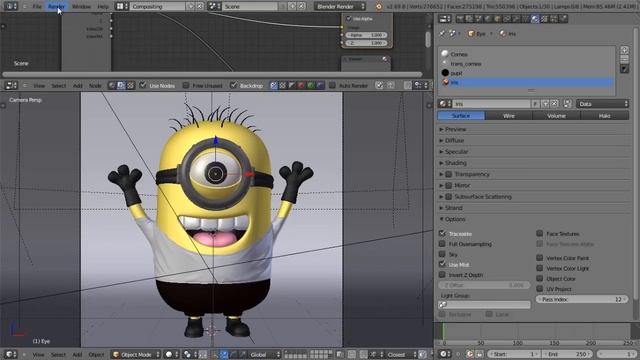Select the Material tab icon in properties header
640x360 pixels.
point(535,19)
